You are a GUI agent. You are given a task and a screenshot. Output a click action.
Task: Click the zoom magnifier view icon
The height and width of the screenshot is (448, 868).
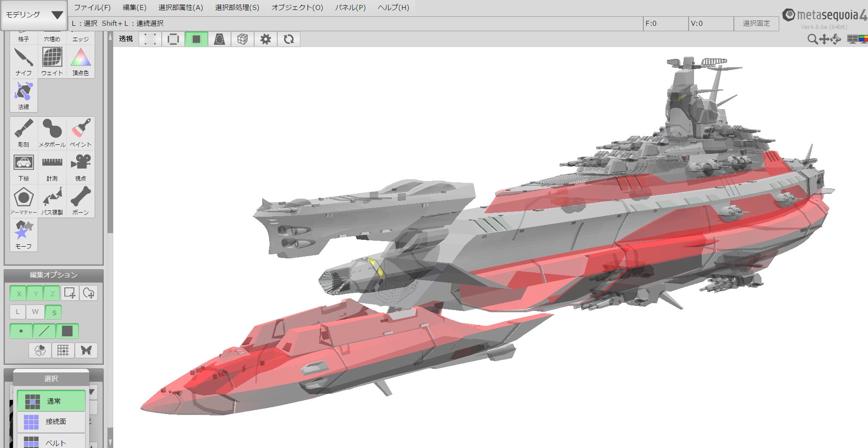point(813,39)
